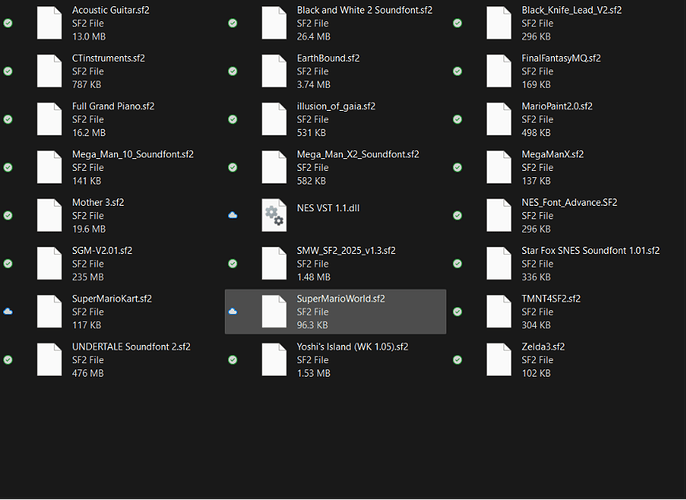Click the file name 'NES_Font_Advance.SF2'
Viewport: 686px width, 500px height.
tap(569, 203)
